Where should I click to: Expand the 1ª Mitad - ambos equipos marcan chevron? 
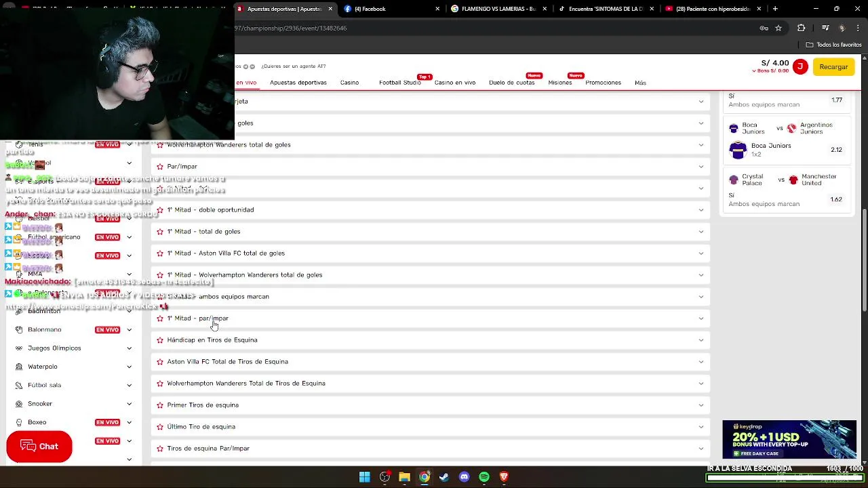pos(701,297)
